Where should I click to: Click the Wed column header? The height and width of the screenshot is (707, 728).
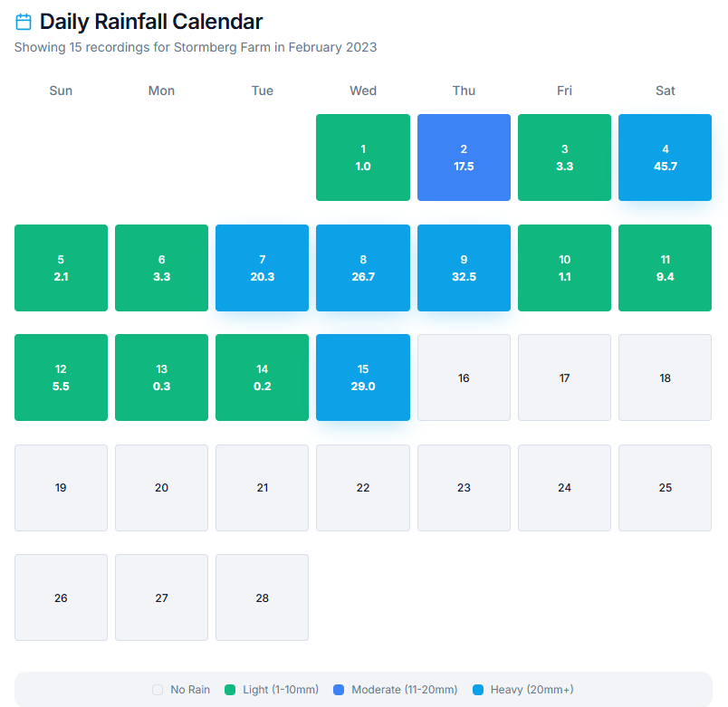362,91
